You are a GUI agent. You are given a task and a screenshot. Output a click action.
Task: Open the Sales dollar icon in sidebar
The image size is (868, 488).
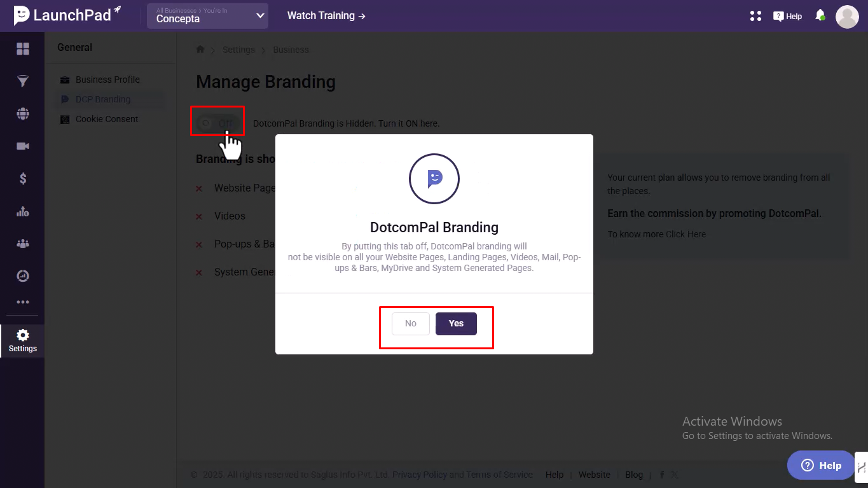point(23,179)
